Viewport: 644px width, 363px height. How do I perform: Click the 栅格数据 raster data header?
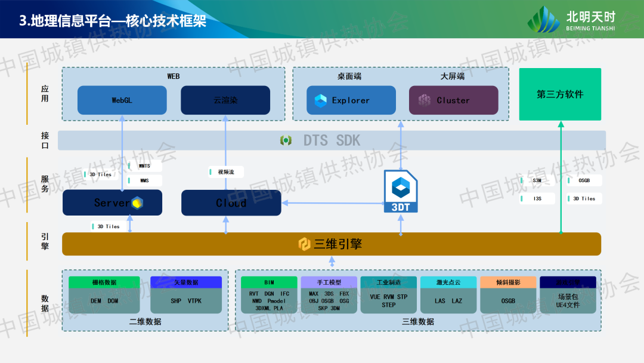[104, 282]
